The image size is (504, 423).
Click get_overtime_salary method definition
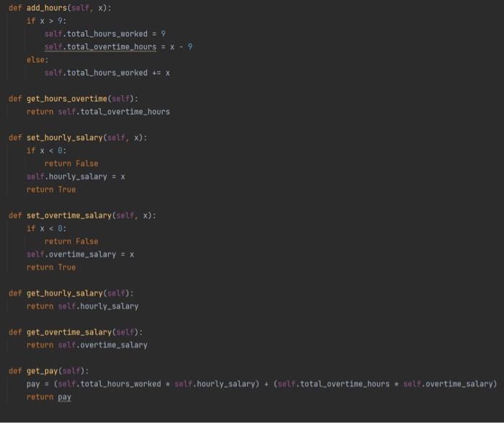(x=76, y=332)
